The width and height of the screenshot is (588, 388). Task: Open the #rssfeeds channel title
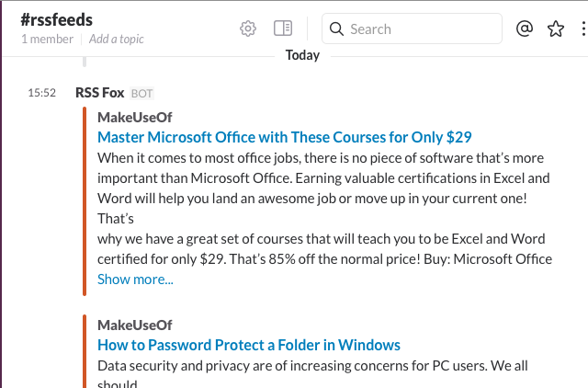point(57,20)
